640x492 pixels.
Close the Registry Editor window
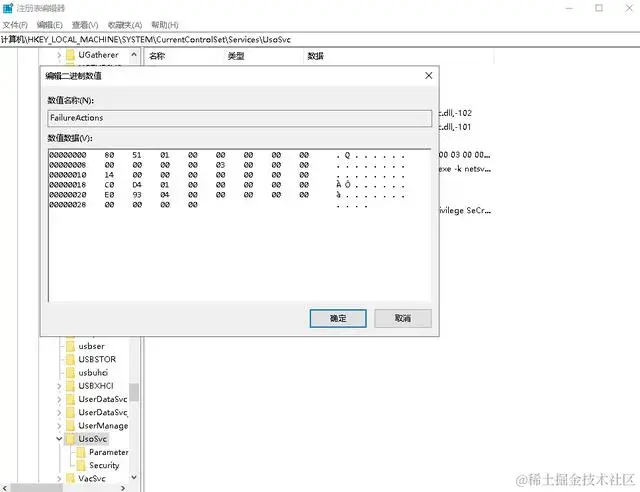[629, 8]
